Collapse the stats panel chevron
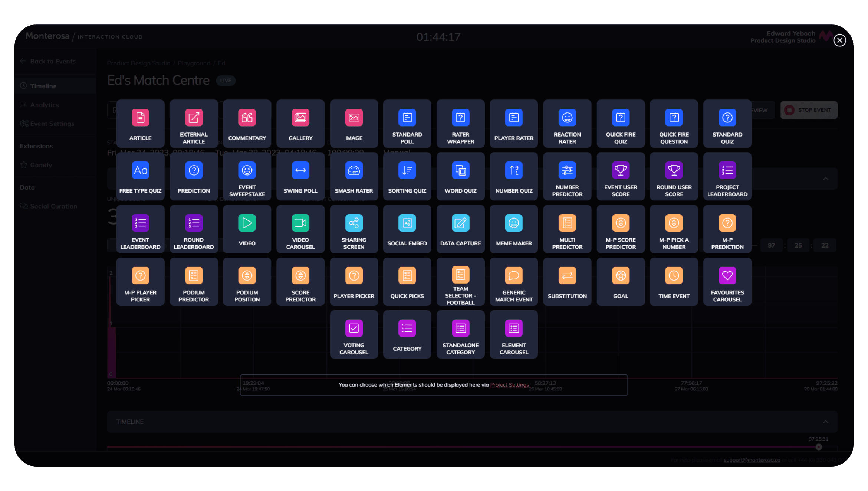 coord(825,179)
